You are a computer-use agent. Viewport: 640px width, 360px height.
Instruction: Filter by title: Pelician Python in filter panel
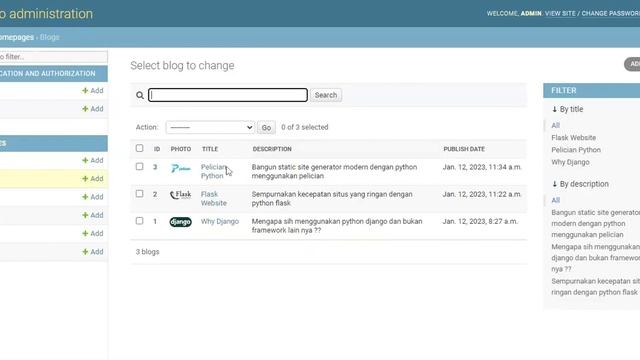pyautogui.click(x=576, y=150)
